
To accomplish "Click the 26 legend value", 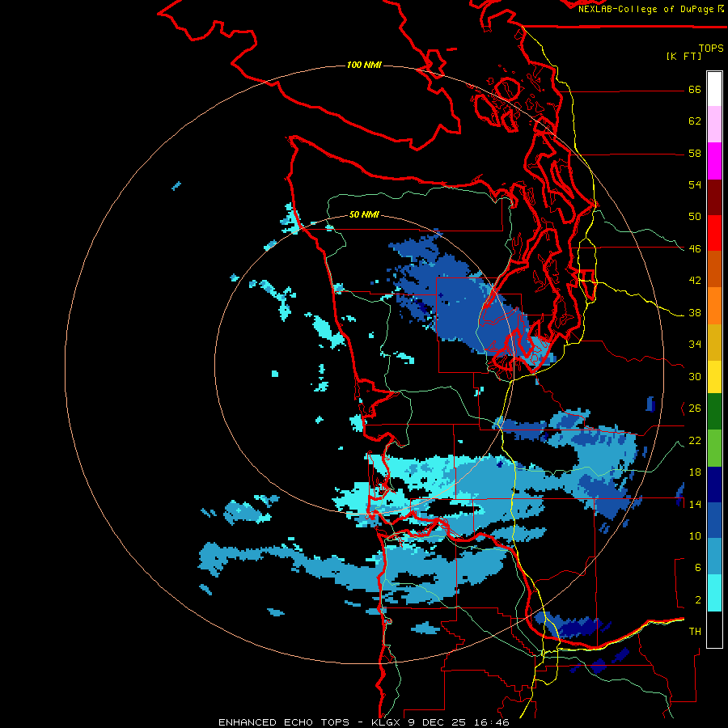I will click(x=695, y=408).
